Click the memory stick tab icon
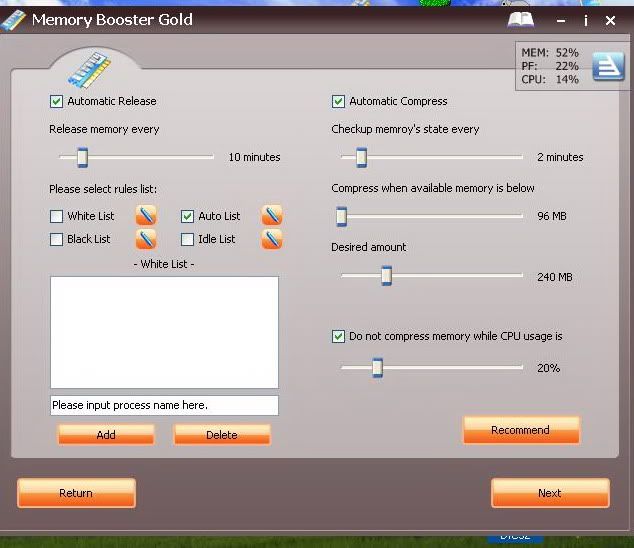The width and height of the screenshot is (634, 548). coord(89,70)
